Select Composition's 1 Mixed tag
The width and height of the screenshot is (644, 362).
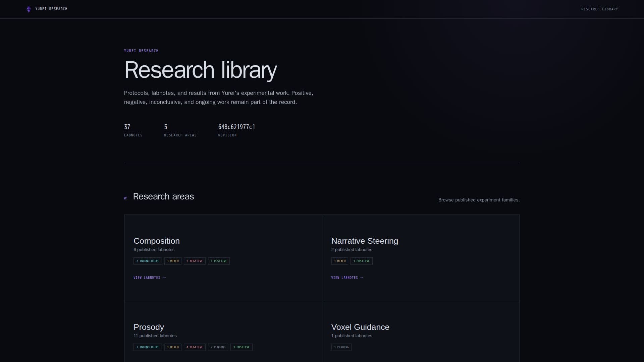[x=173, y=261]
